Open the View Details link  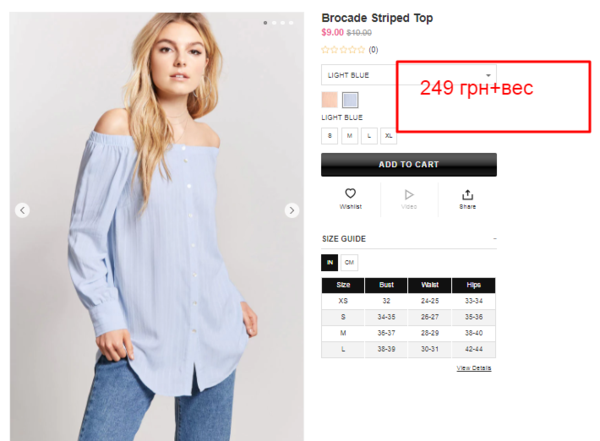474,368
